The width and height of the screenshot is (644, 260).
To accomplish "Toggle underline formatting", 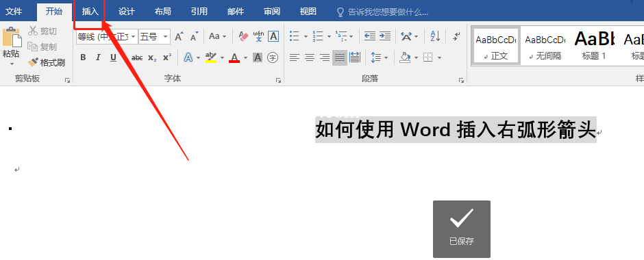I will pos(113,57).
